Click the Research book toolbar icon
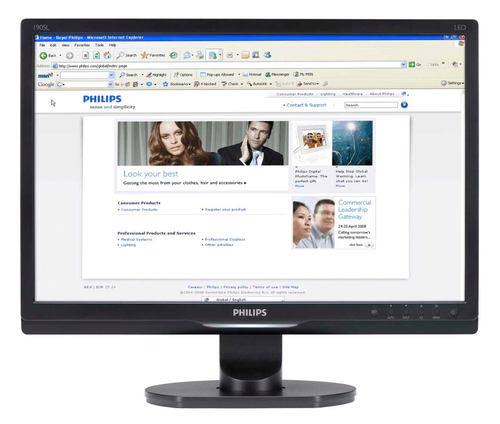This screenshot has width=500, height=424. [x=256, y=55]
